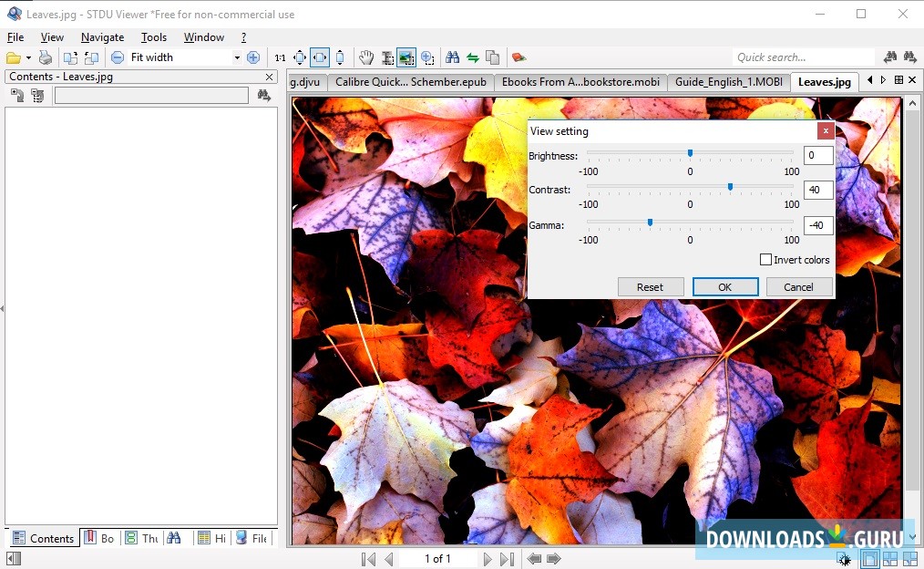The width and height of the screenshot is (924, 569).
Task: Open the search binoculars tool
Action: (x=453, y=57)
